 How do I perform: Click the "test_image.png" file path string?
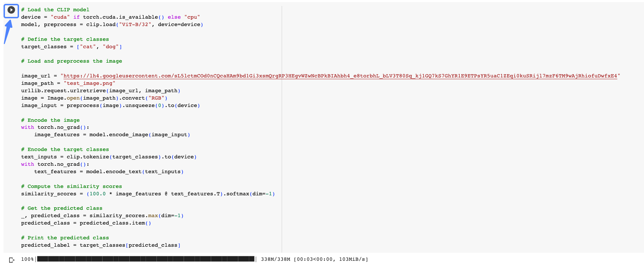(x=90, y=83)
